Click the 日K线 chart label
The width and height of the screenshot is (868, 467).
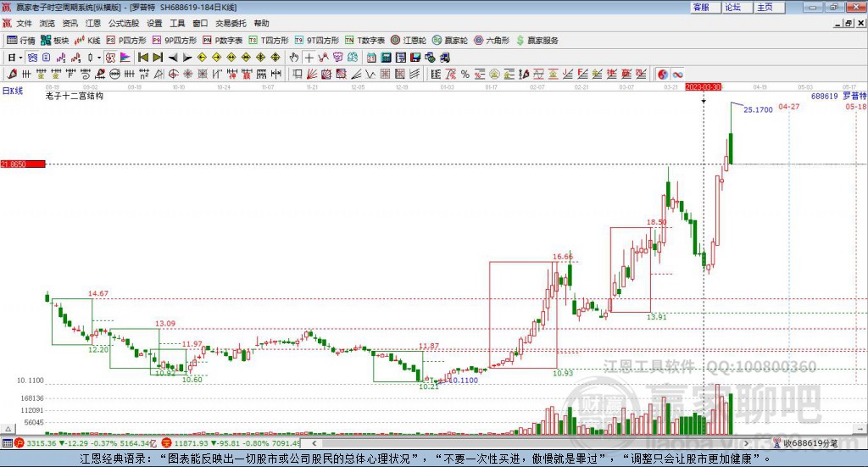click(12, 91)
